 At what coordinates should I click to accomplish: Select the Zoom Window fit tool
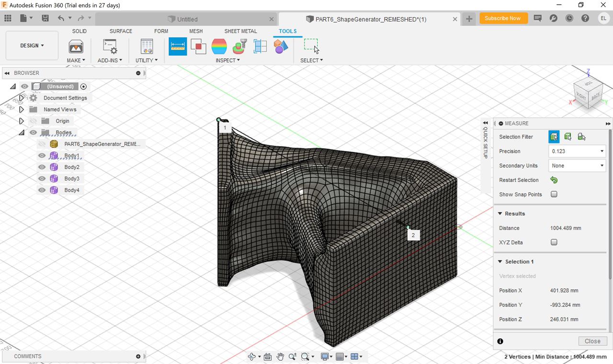tap(305, 356)
